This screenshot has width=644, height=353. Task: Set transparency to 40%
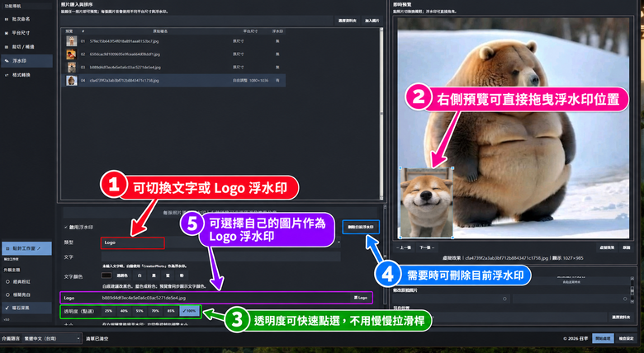tap(124, 311)
